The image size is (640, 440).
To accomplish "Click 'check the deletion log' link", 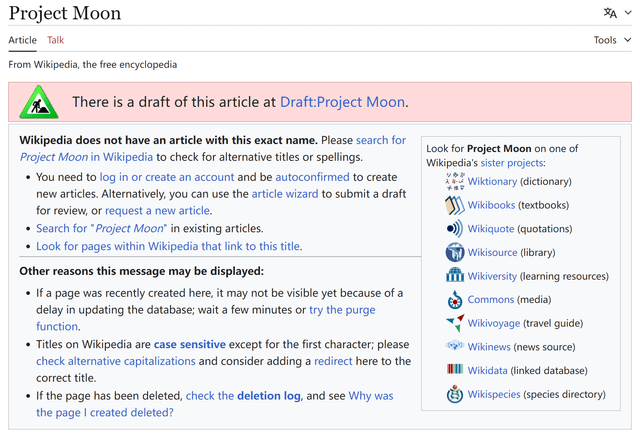I will click(243, 396).
